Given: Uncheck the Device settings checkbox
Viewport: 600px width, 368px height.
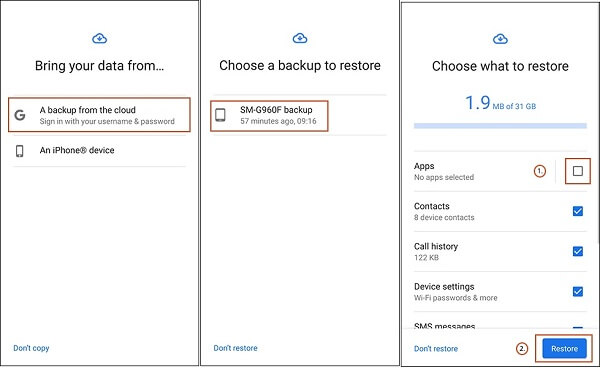Looking at the screenshot, I should pos(578,291).
